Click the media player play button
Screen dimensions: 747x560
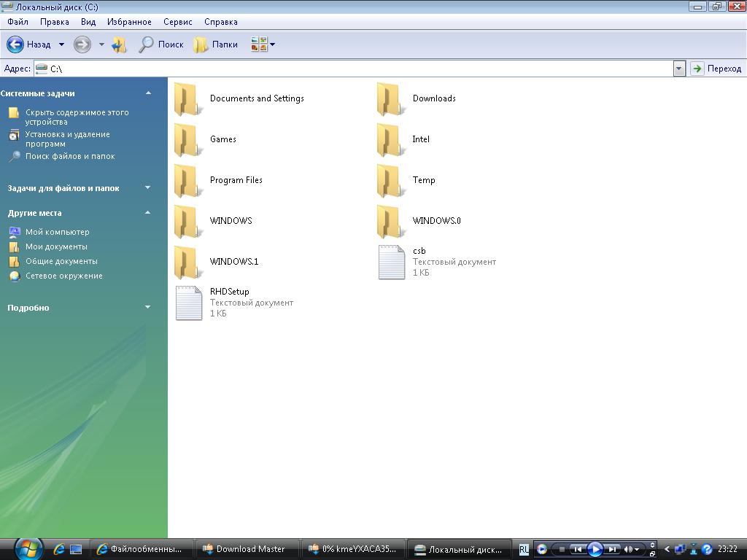595,550
